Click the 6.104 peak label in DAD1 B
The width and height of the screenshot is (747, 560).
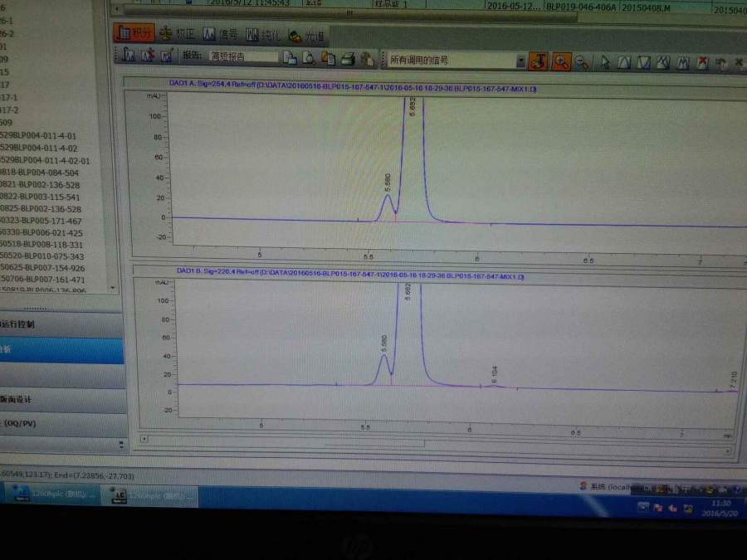click(x=495, y=375)
